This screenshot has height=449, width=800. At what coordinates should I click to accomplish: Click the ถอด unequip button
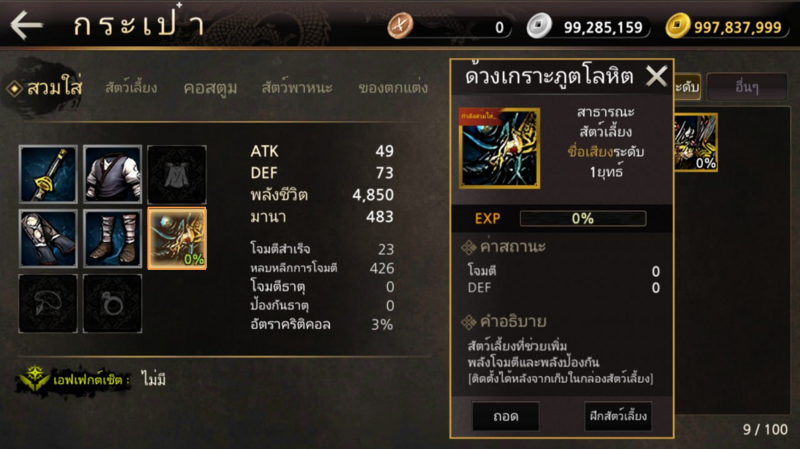506,416
